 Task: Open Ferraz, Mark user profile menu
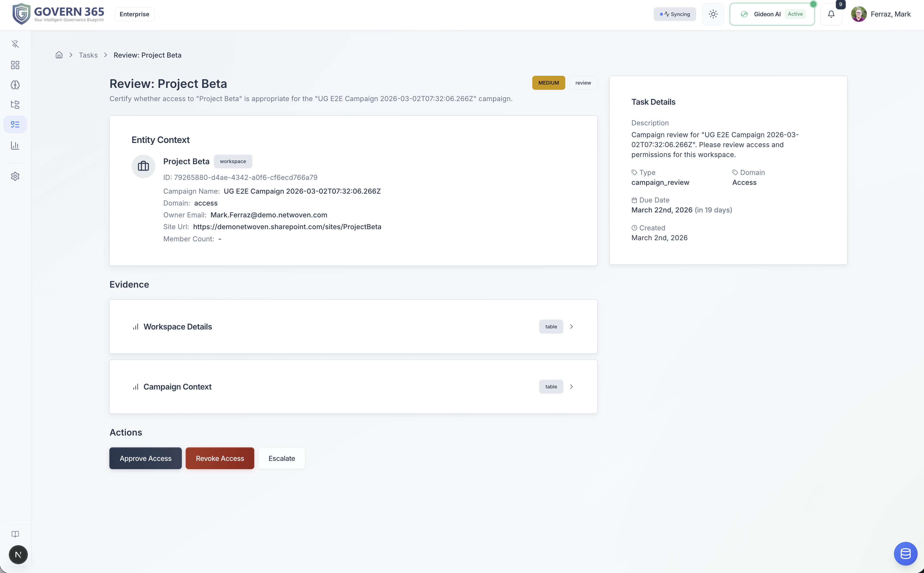coord(881,14)
